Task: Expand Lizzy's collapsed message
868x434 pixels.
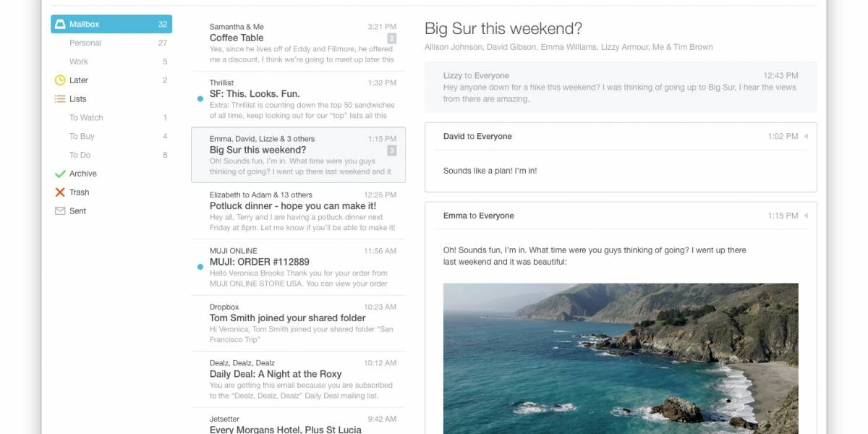Action: tap(621, 87)
